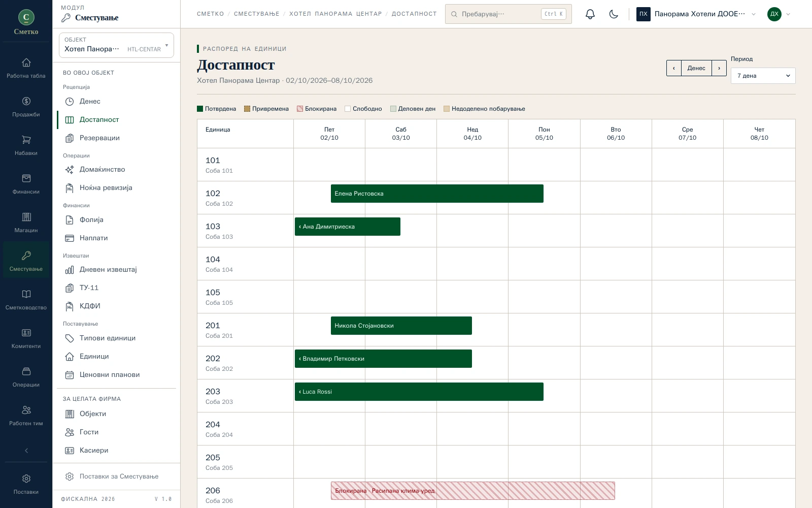This screenshot has height=508, width=812.
Task: Open Ценовни планови page
Action: pos(116,374)
